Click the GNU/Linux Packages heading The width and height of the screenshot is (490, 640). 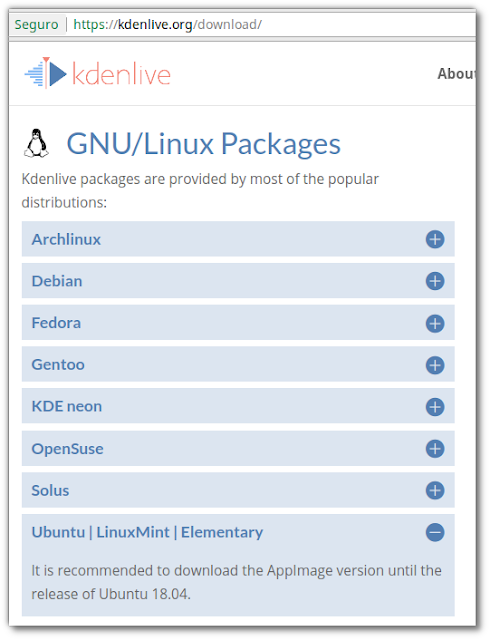click(x=203, y=144)
